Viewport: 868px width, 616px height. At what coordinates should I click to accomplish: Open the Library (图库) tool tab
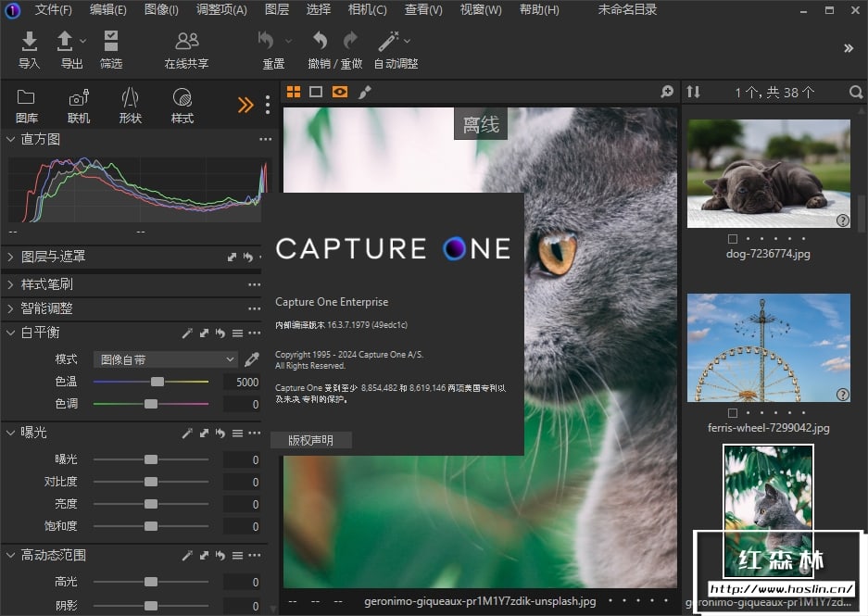27,98
